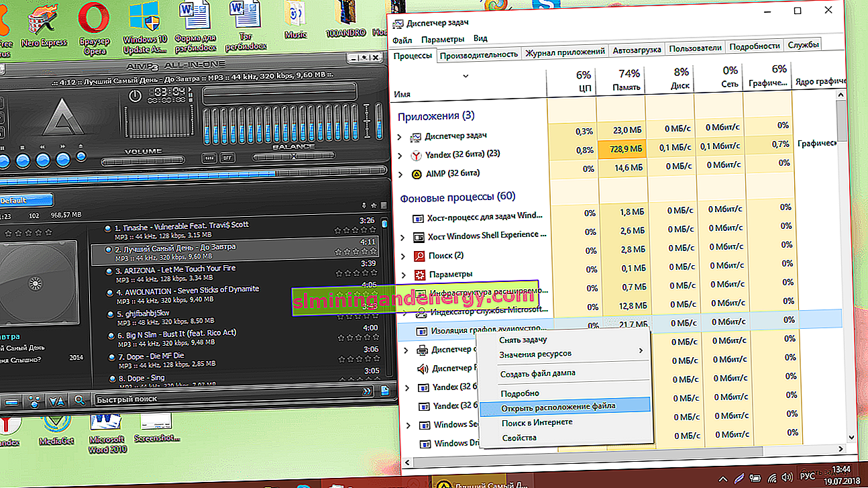Click the Параметры process gear icon

coord(419,275)
